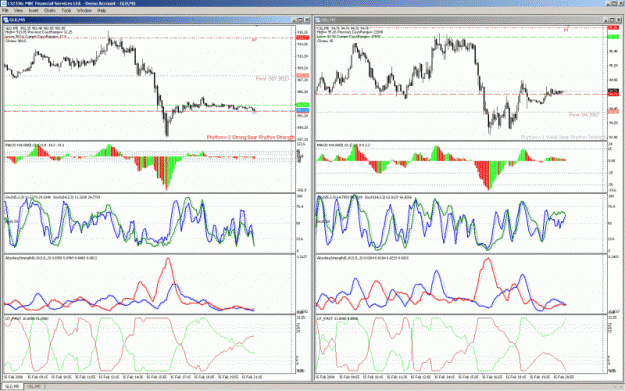Open the Tools menu
The height and width of the screenshot is (391, 625).
(x=66, y=10)
